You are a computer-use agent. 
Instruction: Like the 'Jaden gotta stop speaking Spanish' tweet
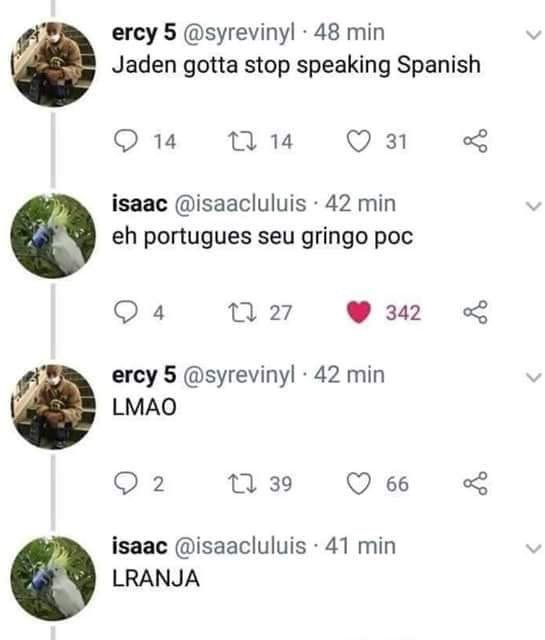[x=358, y=141]
